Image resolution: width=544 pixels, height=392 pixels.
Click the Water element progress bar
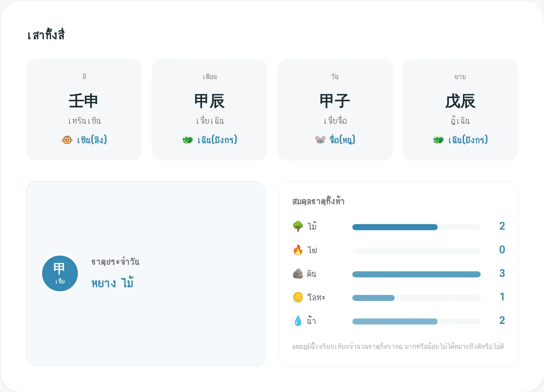[416, 321]
